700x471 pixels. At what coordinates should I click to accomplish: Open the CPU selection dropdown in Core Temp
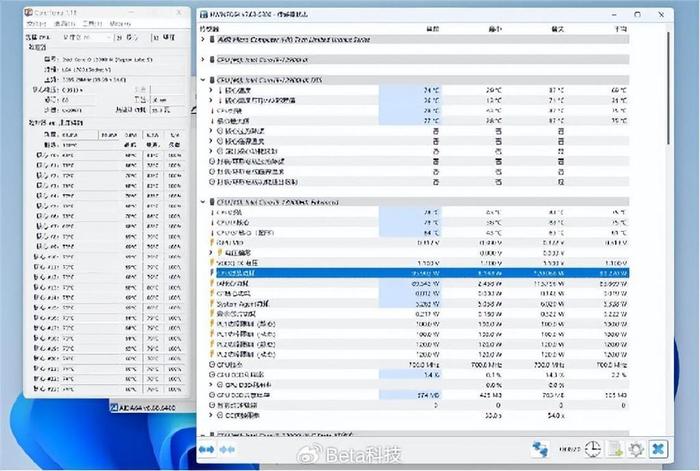86,37
